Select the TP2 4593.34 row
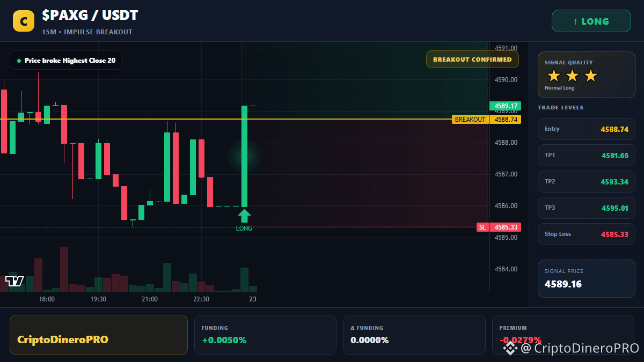644x362 pixels. 586,181
